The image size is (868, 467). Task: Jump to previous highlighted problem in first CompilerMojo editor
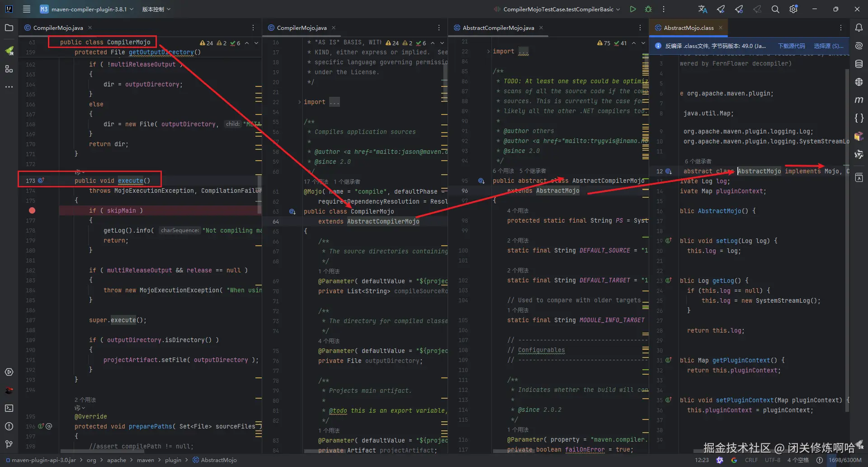point(247,43)
